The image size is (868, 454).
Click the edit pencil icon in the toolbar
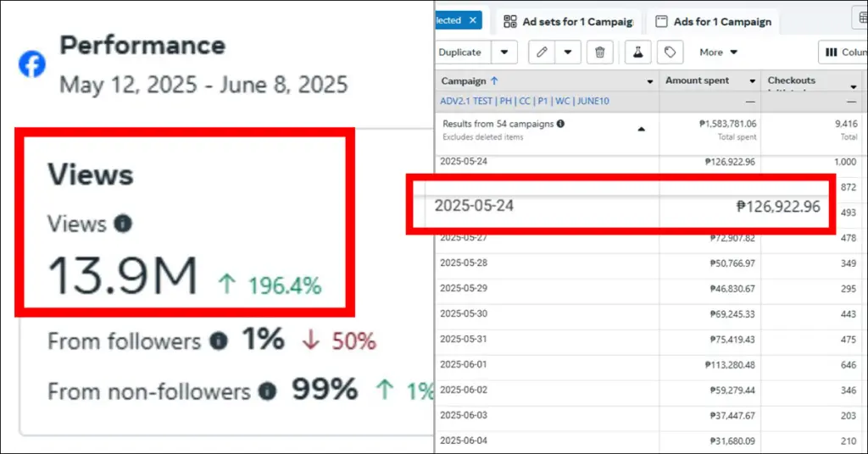[542, 52]
